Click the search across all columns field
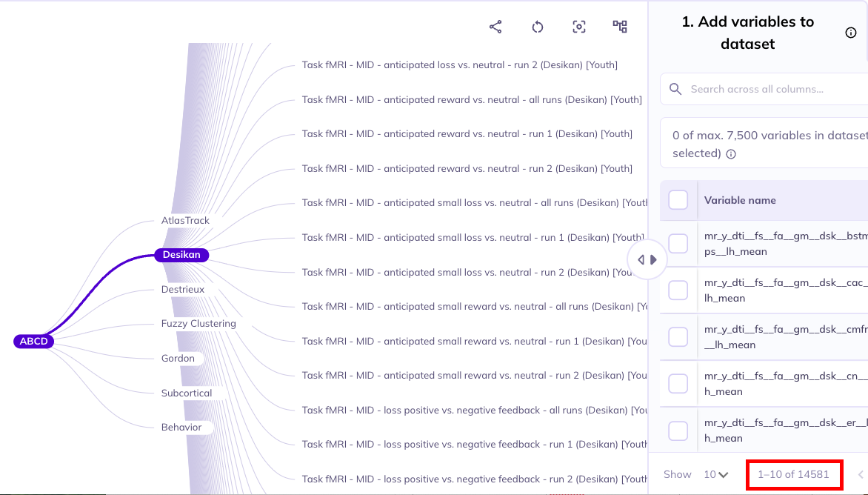The width and height of the screenshot is (868, 495). (x=764, y=89)
